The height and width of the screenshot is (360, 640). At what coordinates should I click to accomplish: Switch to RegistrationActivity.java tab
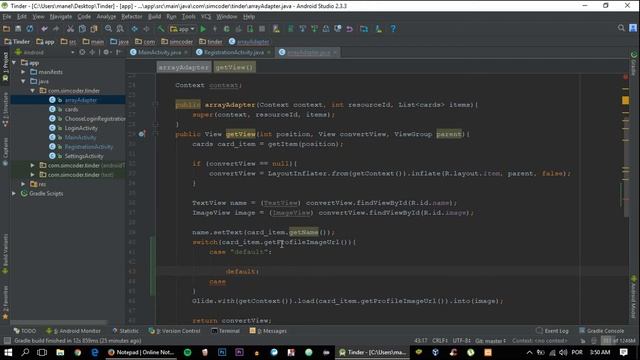[x=233, y=52]
